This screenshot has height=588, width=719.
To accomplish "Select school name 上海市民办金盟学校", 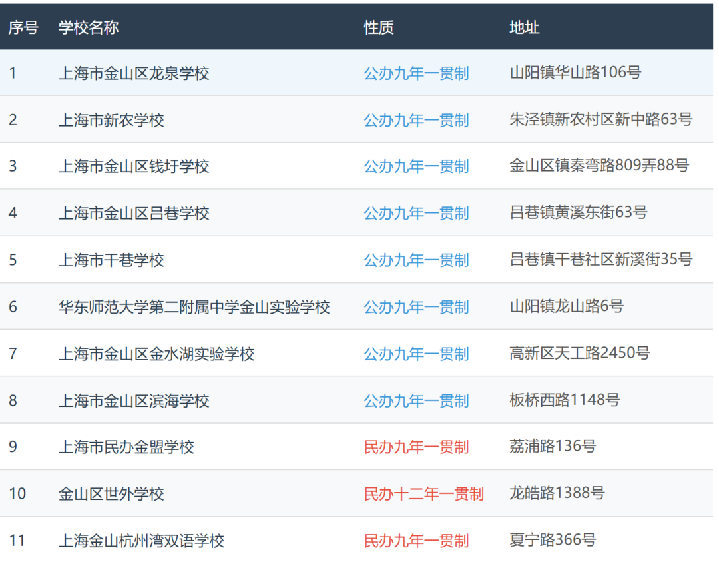I will coord(126,447).
